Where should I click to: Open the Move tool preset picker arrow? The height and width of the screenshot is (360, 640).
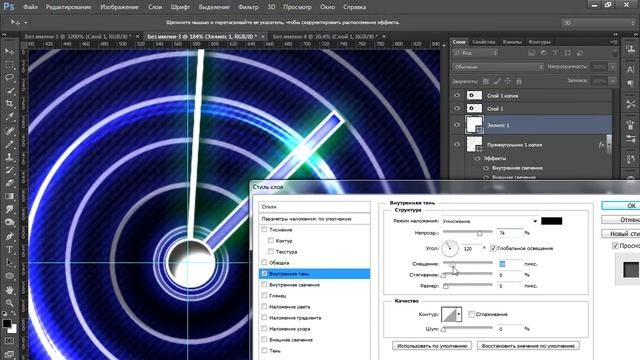pos(26,23)
